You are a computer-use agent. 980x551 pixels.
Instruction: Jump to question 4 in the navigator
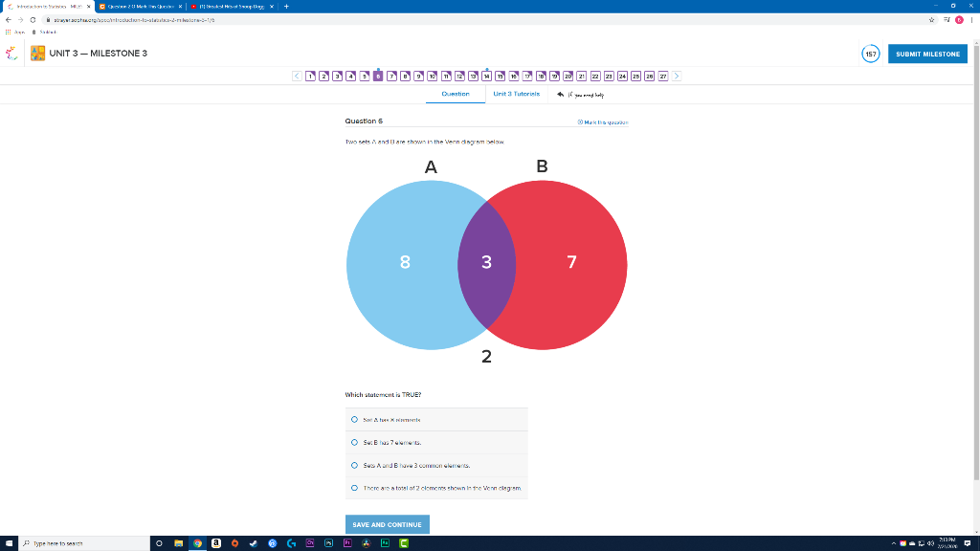pos(350,77)
